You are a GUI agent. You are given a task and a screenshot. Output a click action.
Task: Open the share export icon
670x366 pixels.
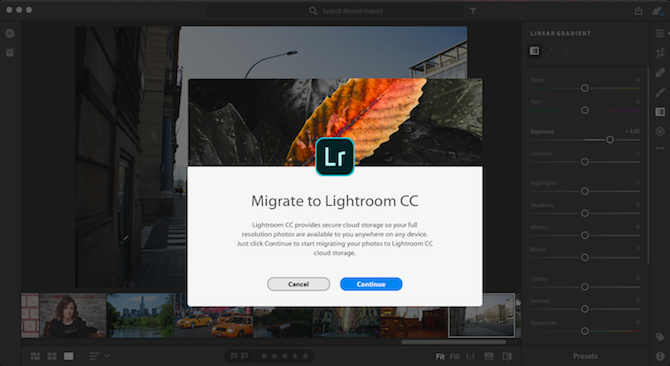(638, 11)
